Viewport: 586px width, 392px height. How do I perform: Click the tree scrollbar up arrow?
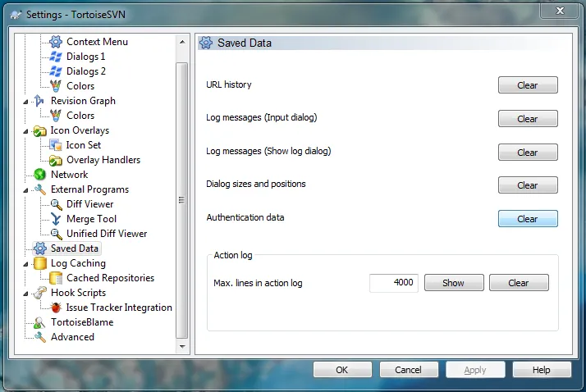[182, 42]
